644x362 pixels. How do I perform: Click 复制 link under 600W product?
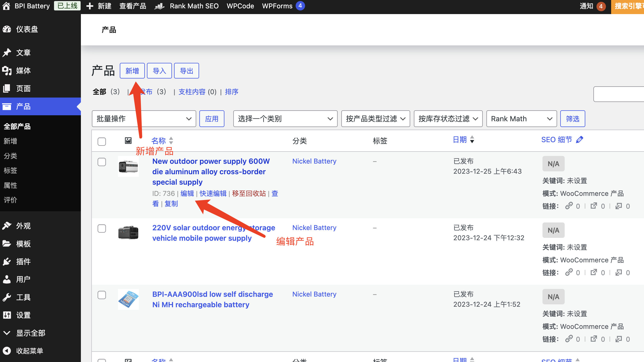click(171, 204)
